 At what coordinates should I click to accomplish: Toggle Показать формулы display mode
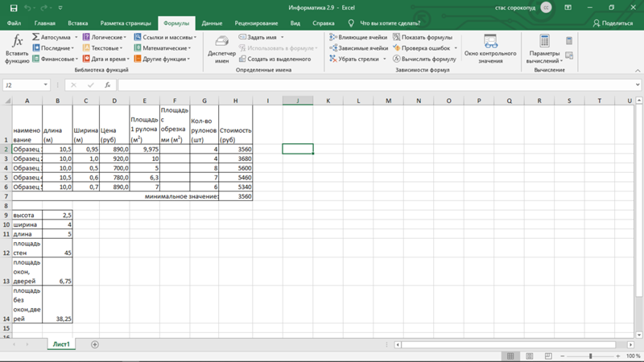click(x=423, y=37)
